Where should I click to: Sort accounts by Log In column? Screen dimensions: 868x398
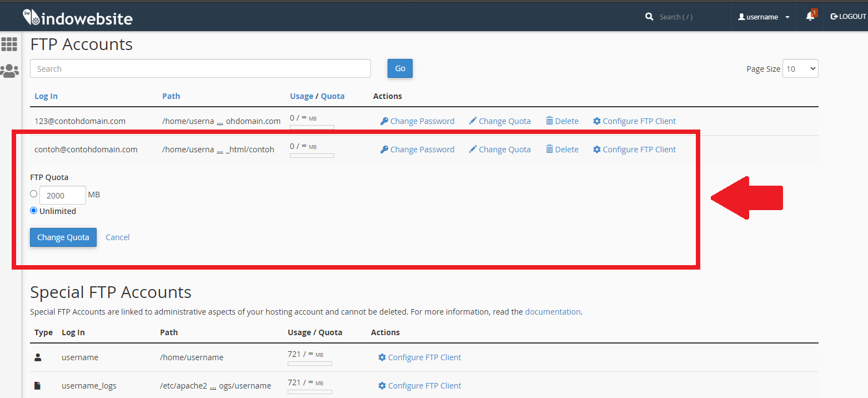click(x=46, y=96)
